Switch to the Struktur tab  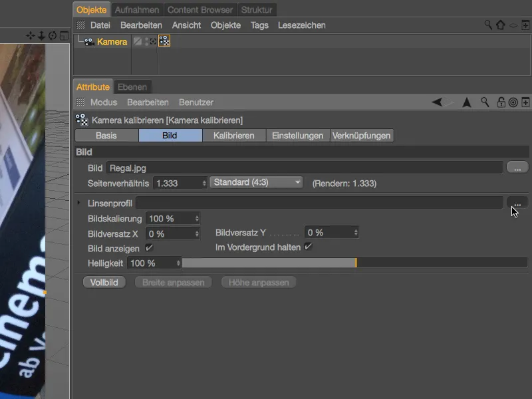pos(257,10)
